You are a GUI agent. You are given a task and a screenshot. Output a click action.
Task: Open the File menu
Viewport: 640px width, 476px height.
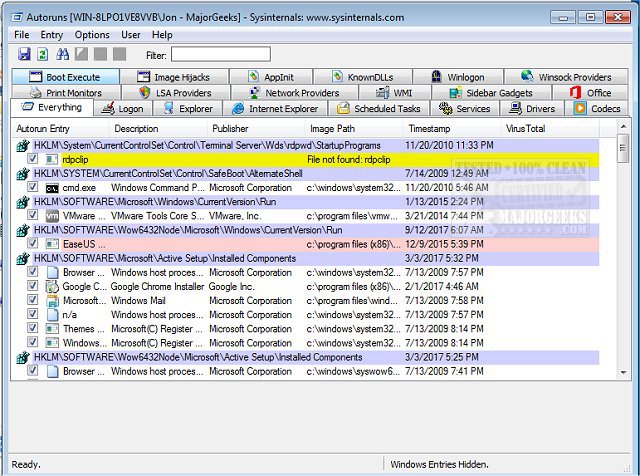[x=22, y=35]
